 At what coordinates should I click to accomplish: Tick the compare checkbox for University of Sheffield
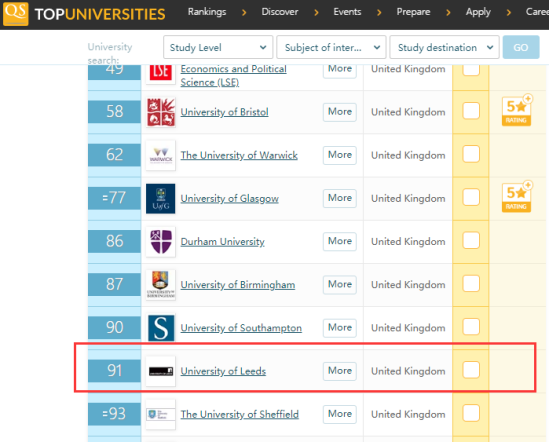(x=471, y=413)
